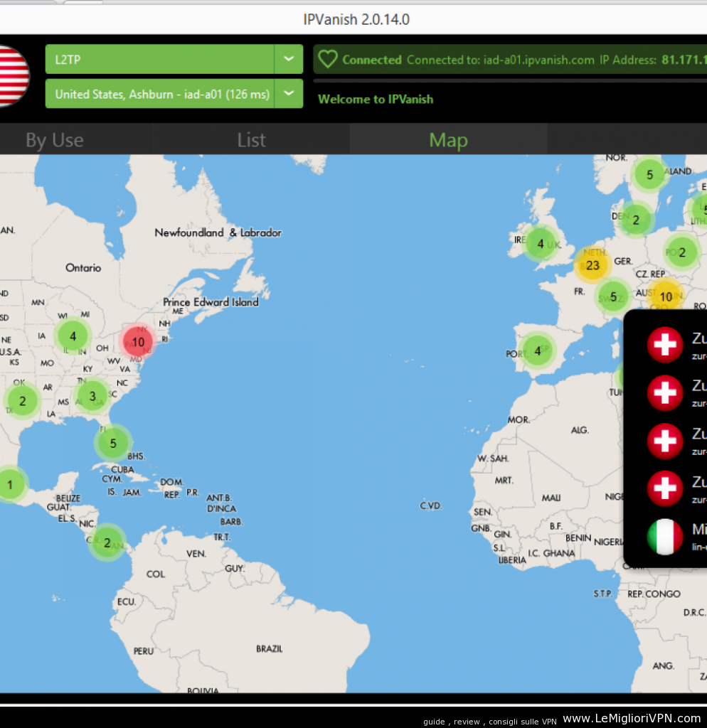Screen dimensions: 707x728
Task: Select the red 10-server cluster near New York
Action: pyautogui.click(x=137, y=342)
